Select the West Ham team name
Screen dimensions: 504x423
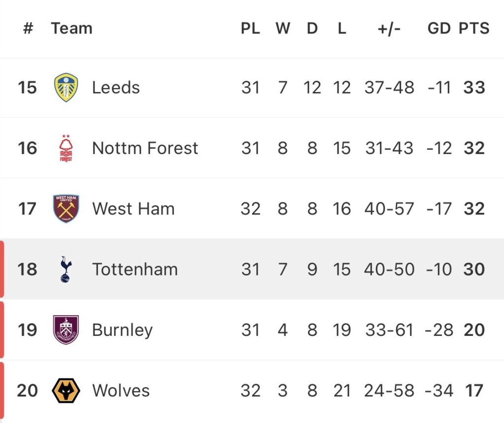[x=133, y=209]
